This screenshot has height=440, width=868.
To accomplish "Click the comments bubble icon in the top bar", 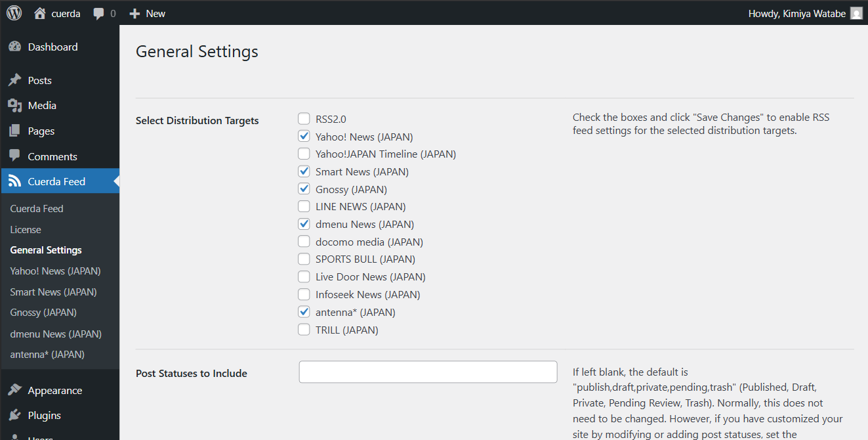I will pos(99,13).
